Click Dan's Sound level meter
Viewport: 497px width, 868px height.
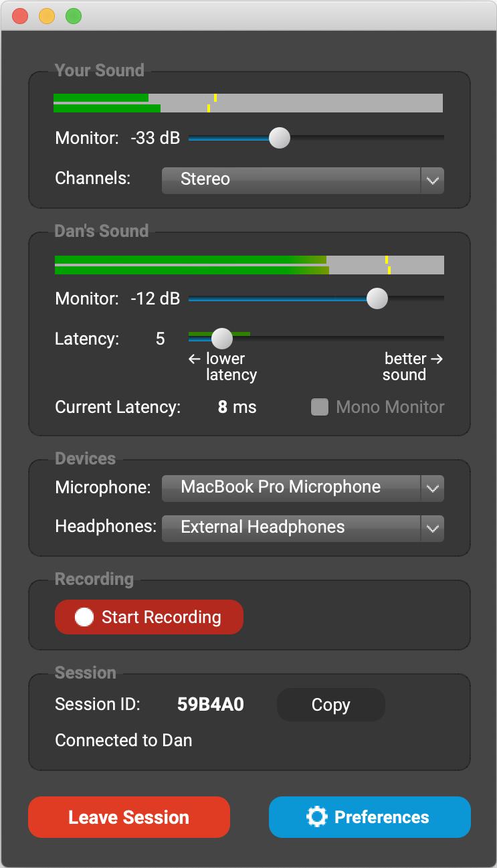point(249,265)
